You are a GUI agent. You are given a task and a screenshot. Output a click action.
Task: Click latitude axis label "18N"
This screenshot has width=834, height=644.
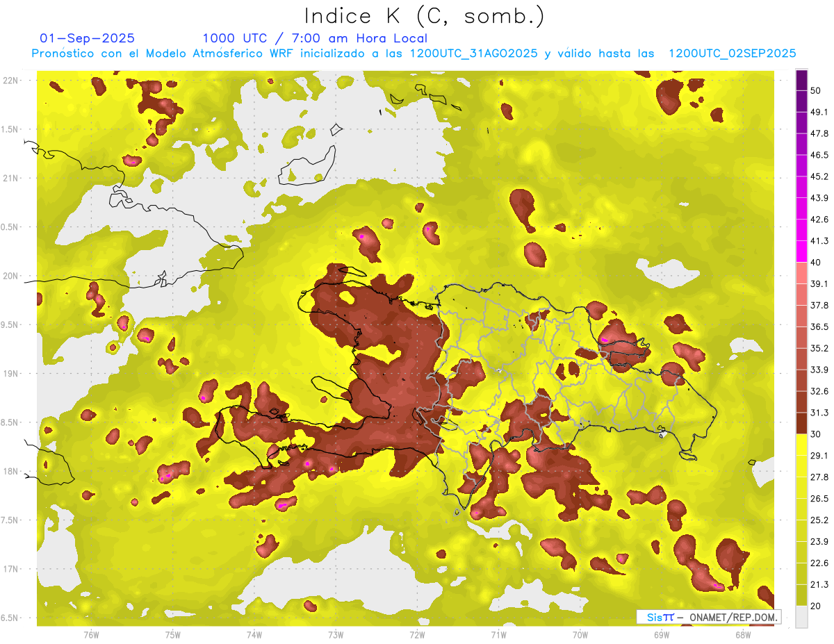(x=10, y=471)
